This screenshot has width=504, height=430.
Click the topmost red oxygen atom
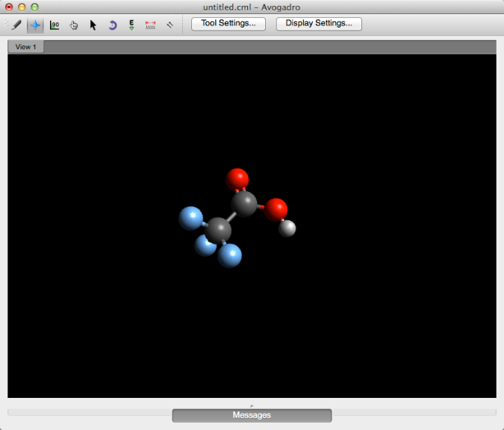237,179
